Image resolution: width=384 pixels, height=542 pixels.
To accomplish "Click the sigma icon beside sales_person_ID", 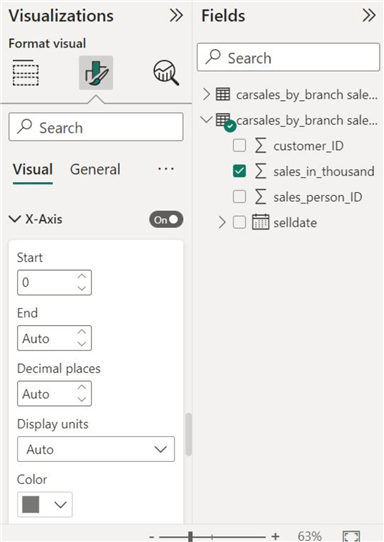I will [260, 197].
